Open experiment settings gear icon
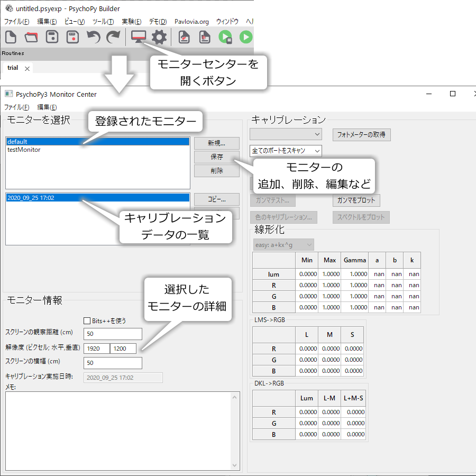The image size is (476, 476). [x=159, y=38]
